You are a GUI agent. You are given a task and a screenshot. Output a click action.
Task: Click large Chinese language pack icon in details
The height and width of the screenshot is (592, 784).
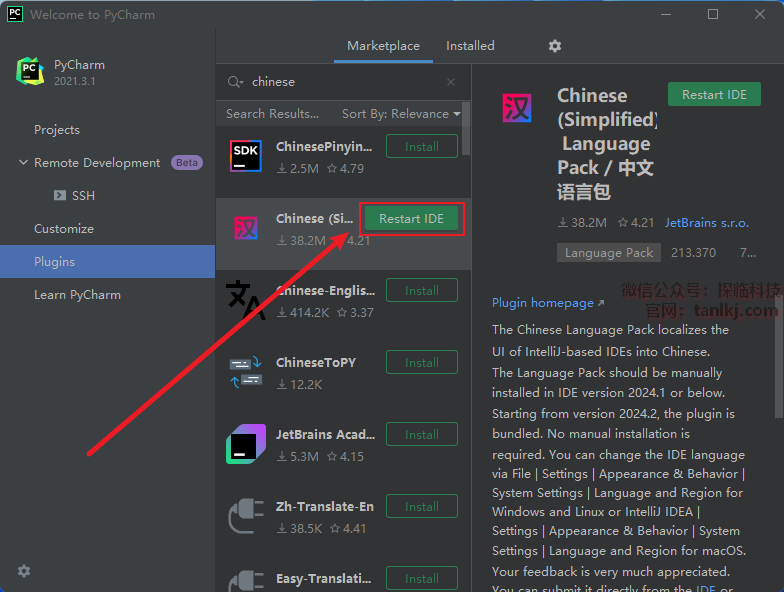[516, 108]
